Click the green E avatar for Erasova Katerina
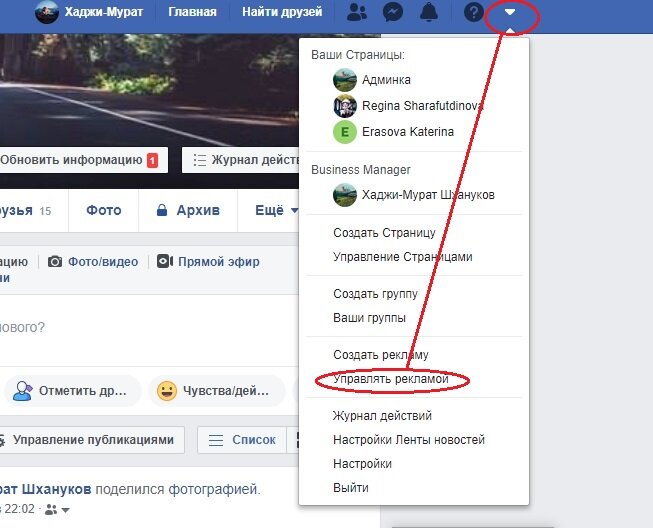 (345, 132)
